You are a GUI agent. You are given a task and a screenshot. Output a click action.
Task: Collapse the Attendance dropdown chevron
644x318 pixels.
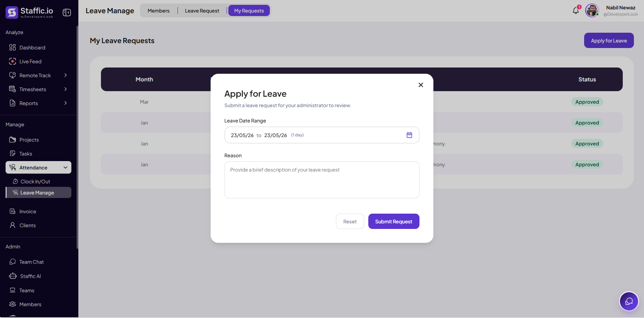[65, 167]
